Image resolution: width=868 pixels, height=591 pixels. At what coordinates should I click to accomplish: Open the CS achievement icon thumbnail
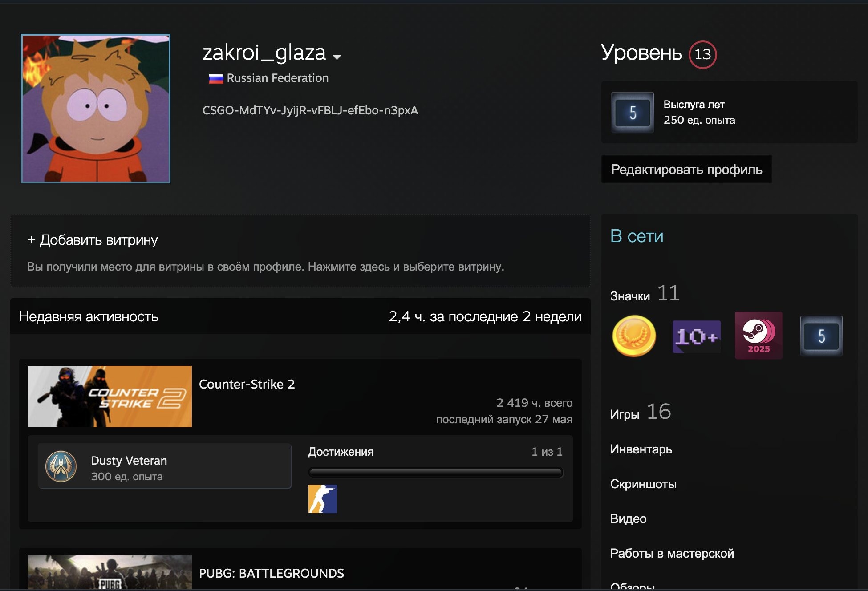click(323, 499)
